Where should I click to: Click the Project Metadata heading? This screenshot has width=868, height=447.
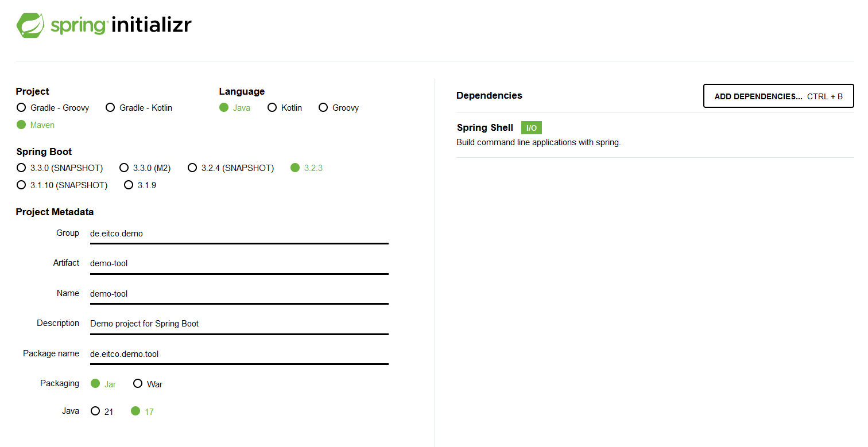tap(55, 212)
